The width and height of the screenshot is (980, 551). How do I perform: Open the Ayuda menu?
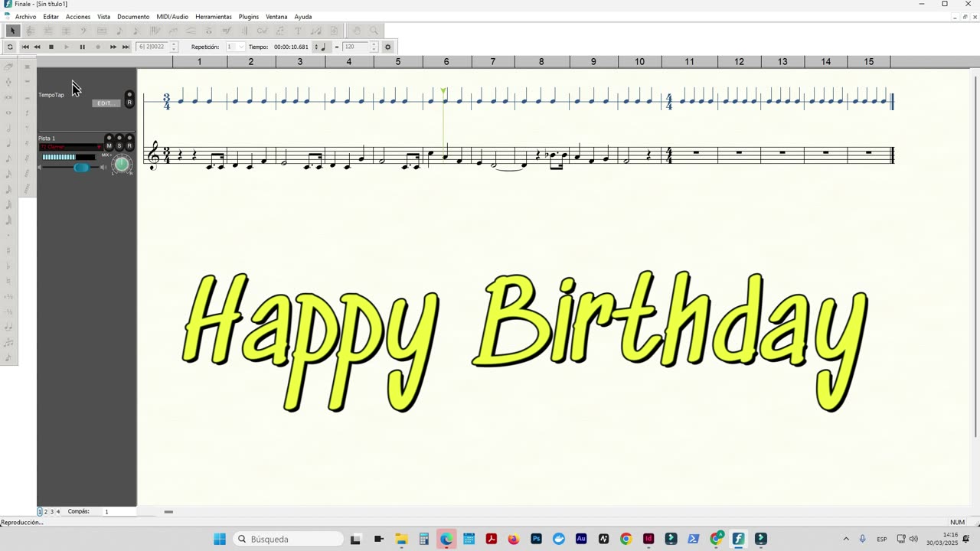point(303,16)
